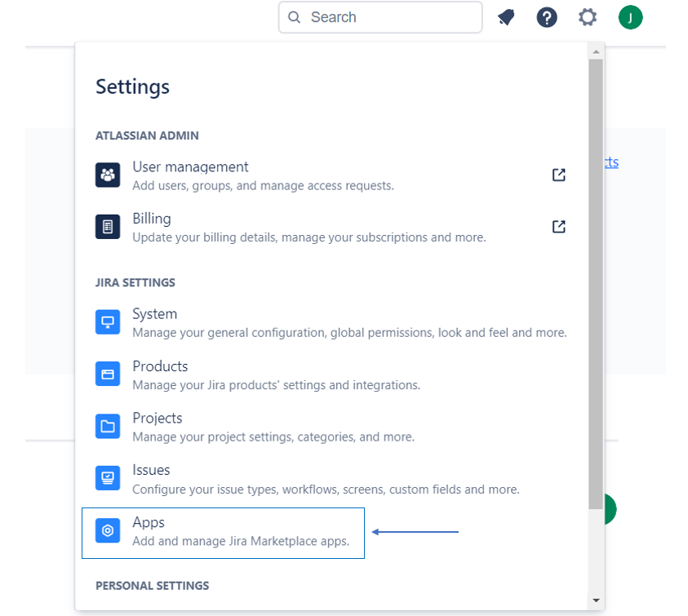The height and width of the screenshot is (616, 688).
Task: Click the "JIRA SETTINGS" section heading
Action: tap(135, 282)
